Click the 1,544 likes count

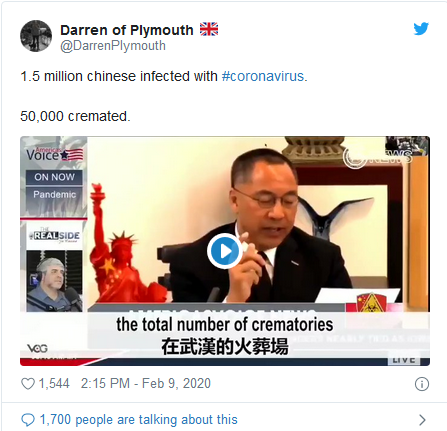tap(54, 383)
